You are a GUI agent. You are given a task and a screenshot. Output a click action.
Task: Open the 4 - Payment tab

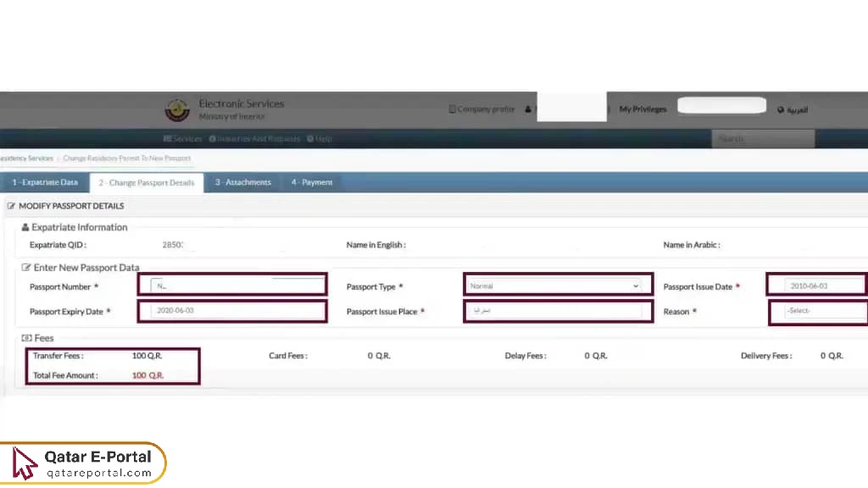(312, 182)
